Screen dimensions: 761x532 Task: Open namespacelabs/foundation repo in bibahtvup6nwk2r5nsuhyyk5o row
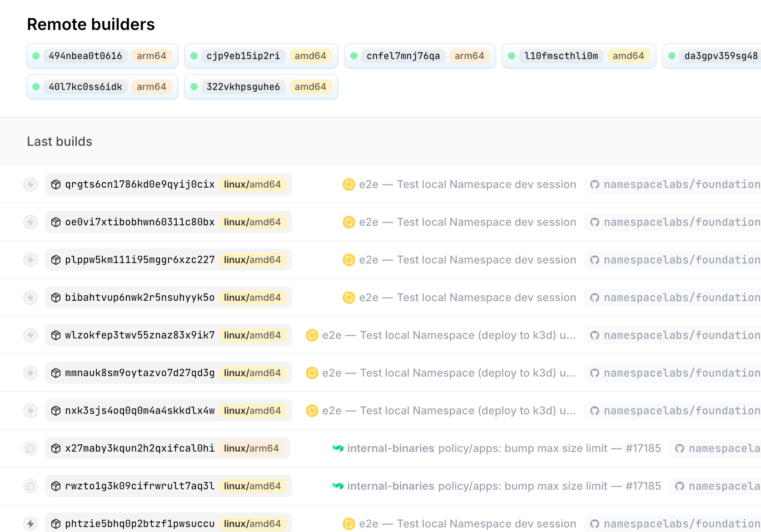[673, 298]
